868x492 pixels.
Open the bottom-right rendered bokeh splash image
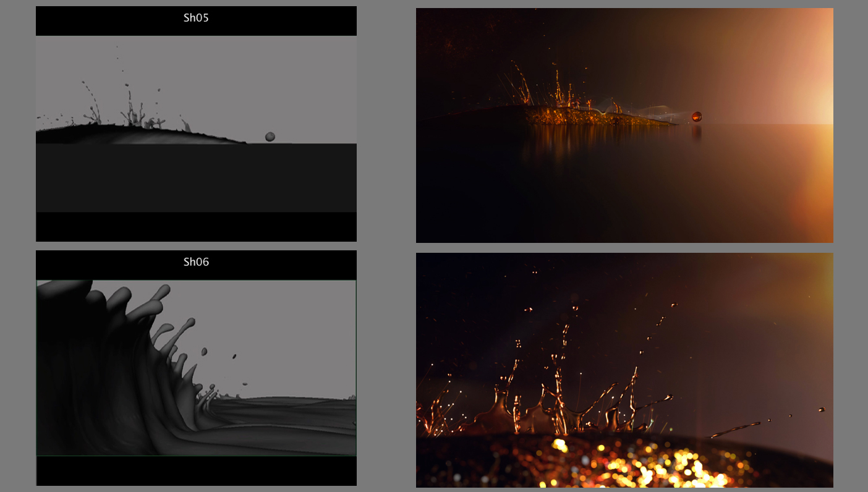tap(624, 370)
